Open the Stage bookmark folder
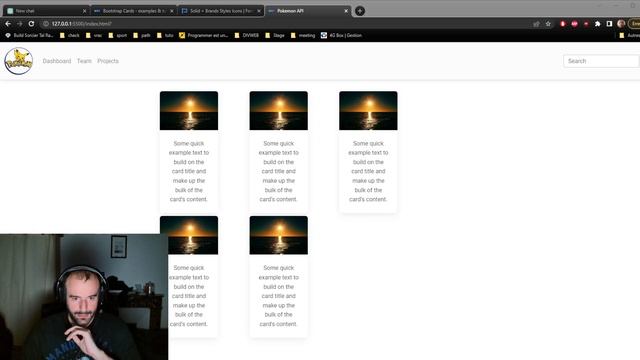 [275, 36]
